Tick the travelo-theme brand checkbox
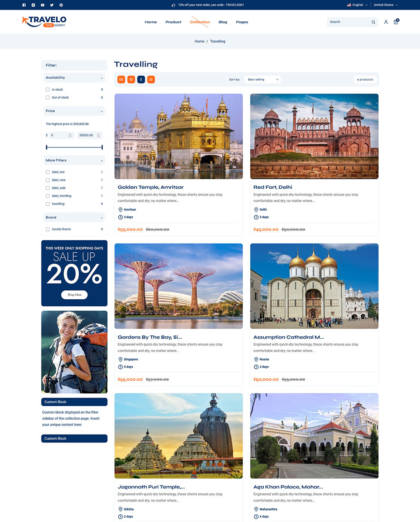Image resolution: width=420 pixels, height=522 pixels. pyautogui.click(x=48, y=229)
